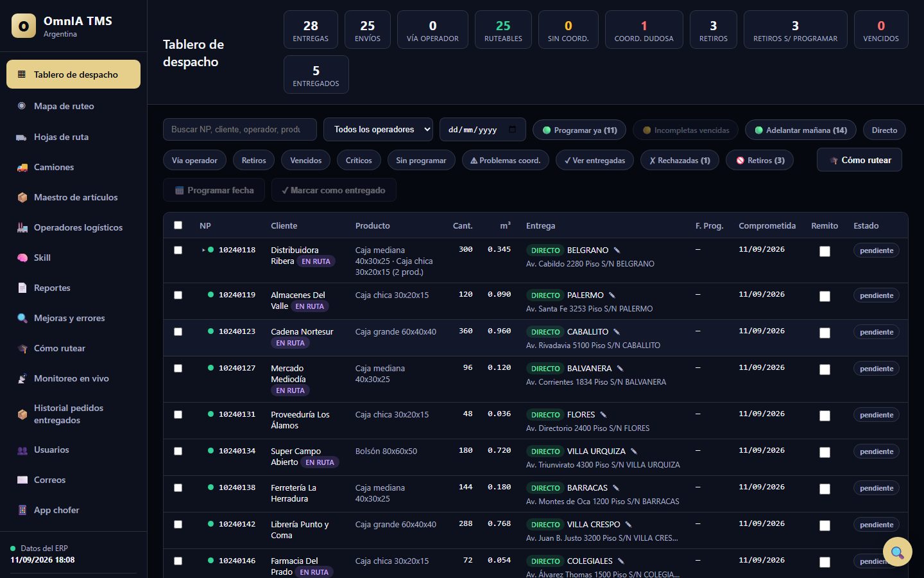924x578 pixels.
Task: Select order 10240119 row checkbox
Action: point(178,295)
